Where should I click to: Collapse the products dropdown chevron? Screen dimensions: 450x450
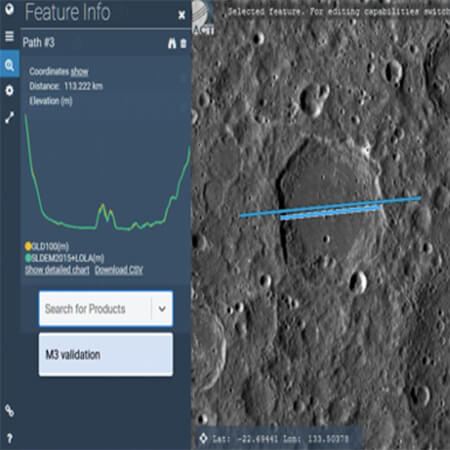pos(162,309)
